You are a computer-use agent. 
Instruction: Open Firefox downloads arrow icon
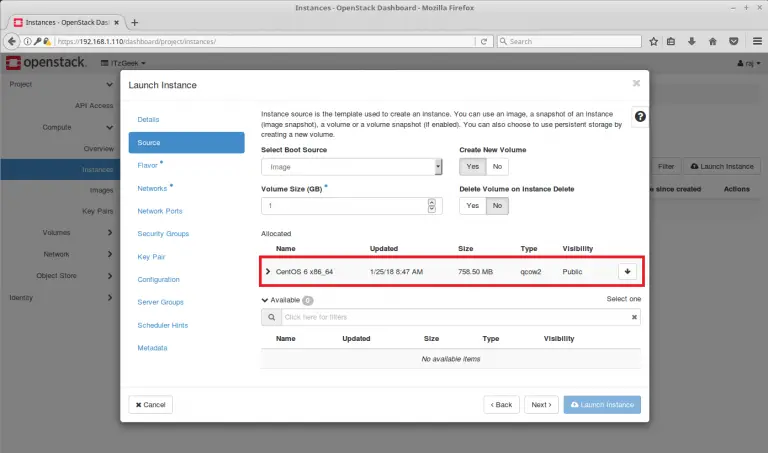coord(693,41)
